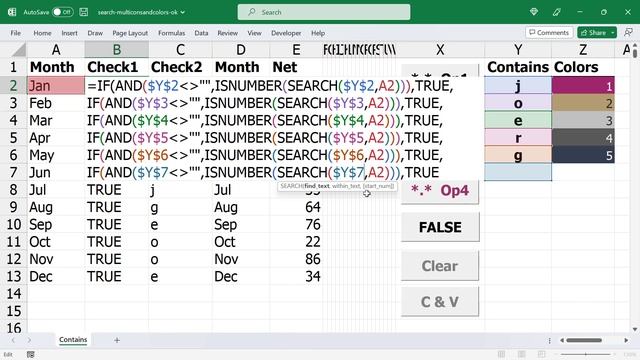This screenshot has width=640, height=360.
Task: Click the FALSE button
Action: coord(440,227)
